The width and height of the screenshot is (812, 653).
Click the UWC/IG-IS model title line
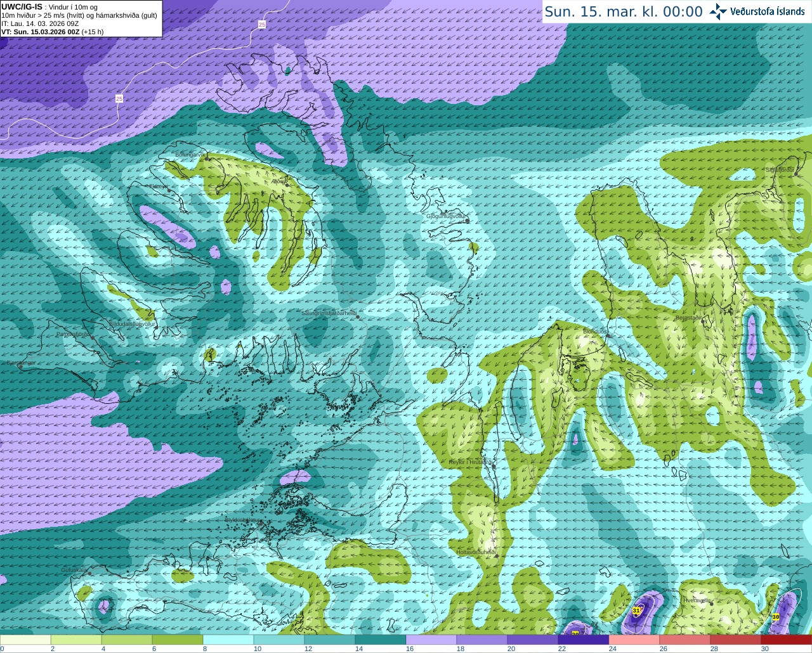coord(49,7)
